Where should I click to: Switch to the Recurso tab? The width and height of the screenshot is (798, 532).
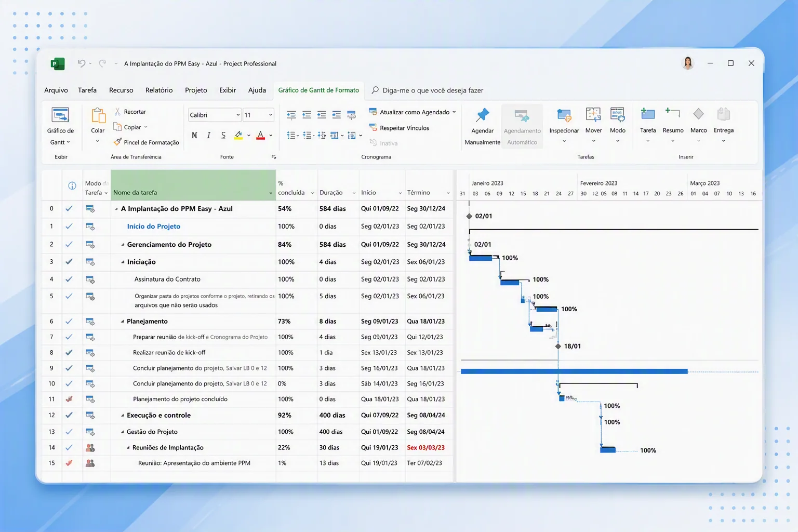[x=121, y=90]
